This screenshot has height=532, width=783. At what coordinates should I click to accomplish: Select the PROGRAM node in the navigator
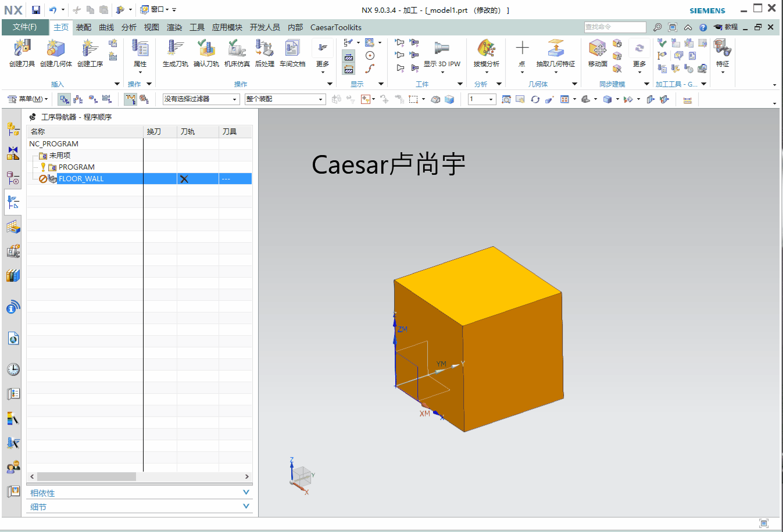pos(76,167)
